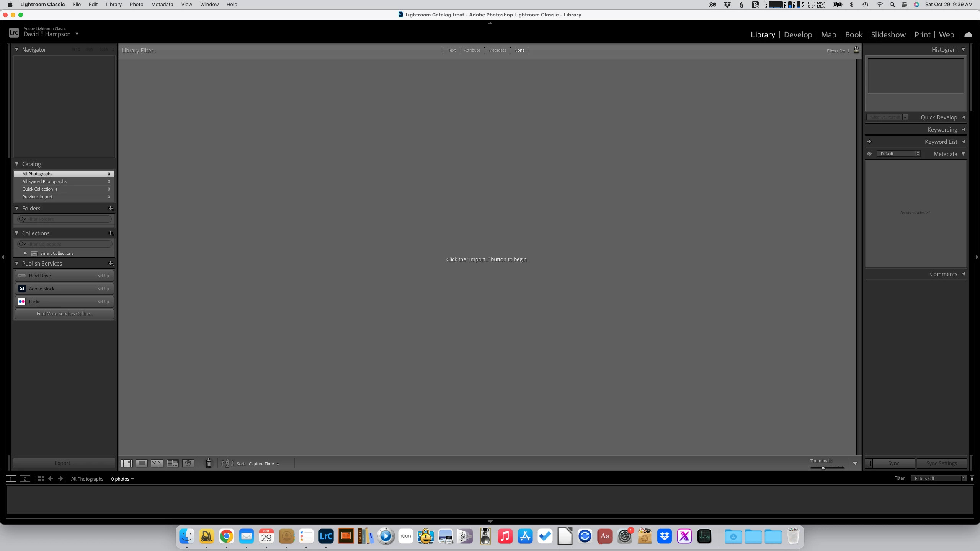Expand Smart Collections tree arrow
The height and width of the screenshot is (551, 980).
coord(26,253)
